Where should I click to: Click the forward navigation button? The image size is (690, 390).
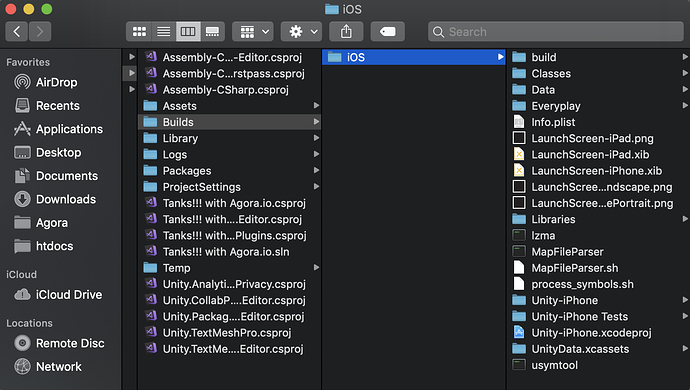(40, 32)
